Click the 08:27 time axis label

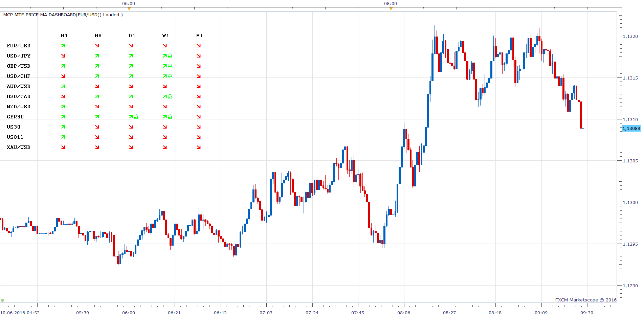pos(449,313)
